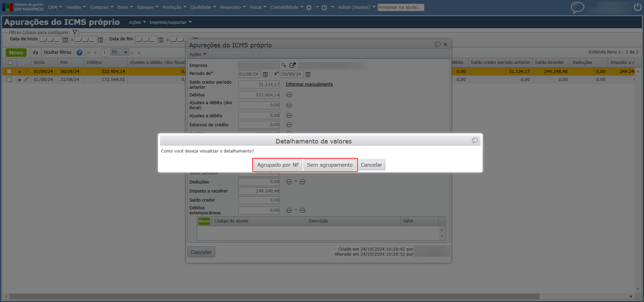Delete the 01/08/24 row with red X
This screenshot has width=644, height=302.
click(19, 80)
